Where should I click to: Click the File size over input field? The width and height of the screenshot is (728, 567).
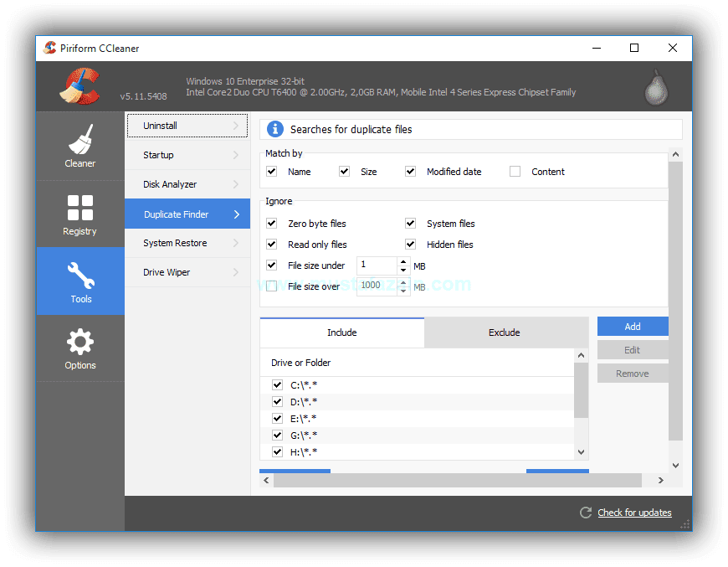377,286
